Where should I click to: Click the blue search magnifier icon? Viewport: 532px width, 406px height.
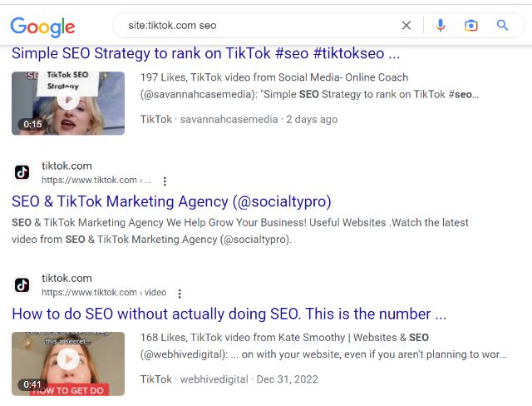click(x=503, y=25)
